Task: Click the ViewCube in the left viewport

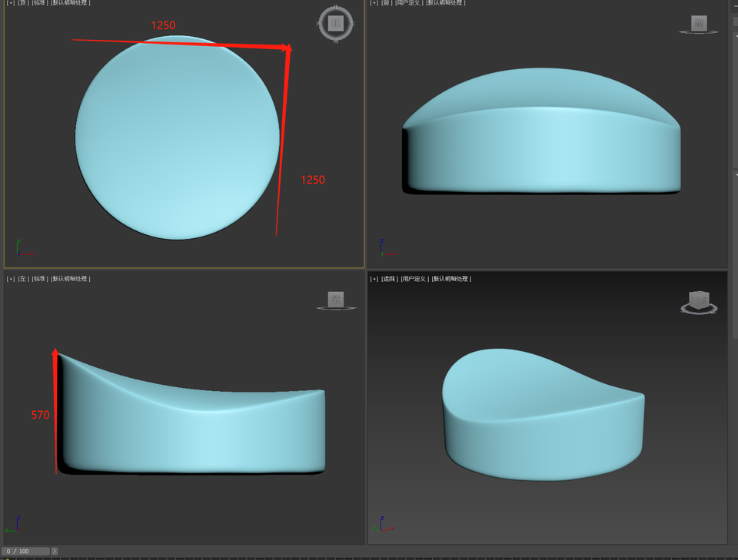Action: point(336,300)
